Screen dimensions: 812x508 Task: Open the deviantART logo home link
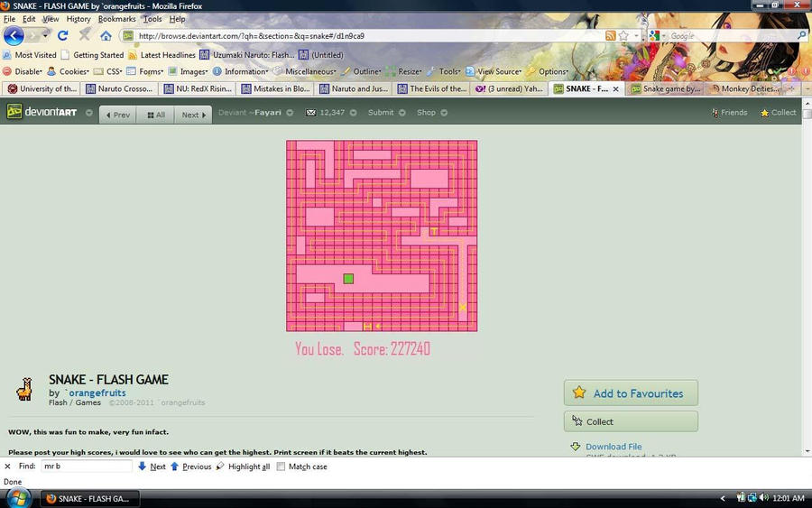tap(42, 112)
